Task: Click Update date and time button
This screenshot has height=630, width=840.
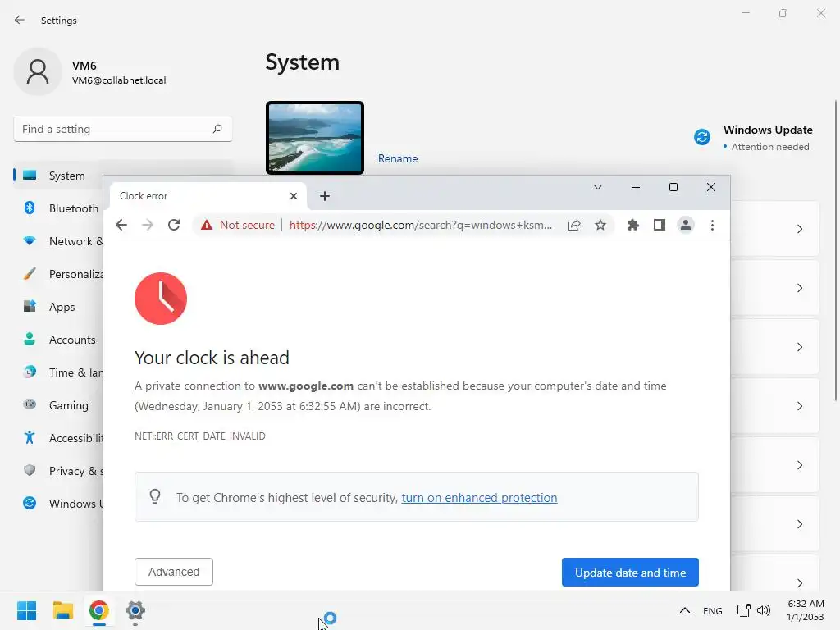Action: pyautogui.click(x=630, y=572)
